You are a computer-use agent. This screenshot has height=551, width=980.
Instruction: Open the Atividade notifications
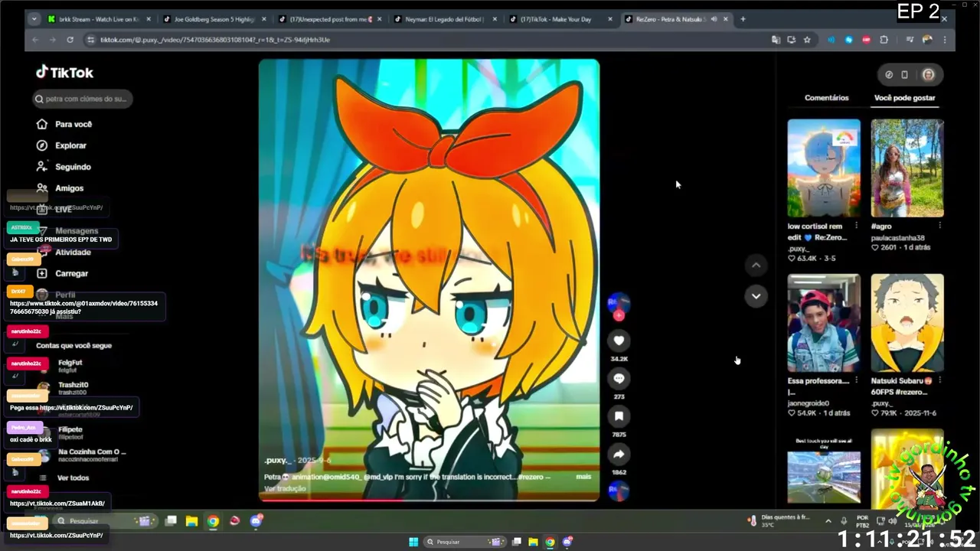64,252
